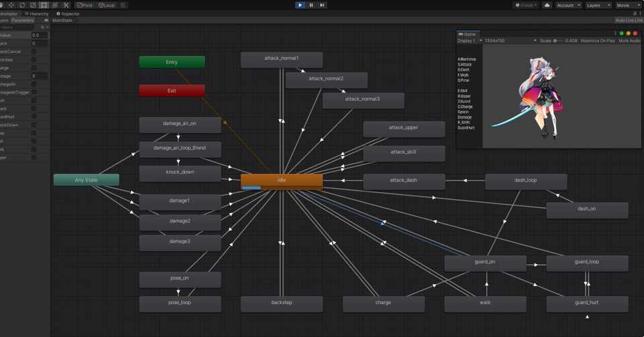Select the walk state node
This screenshot has height=337, width=644.
pos(486,304)
